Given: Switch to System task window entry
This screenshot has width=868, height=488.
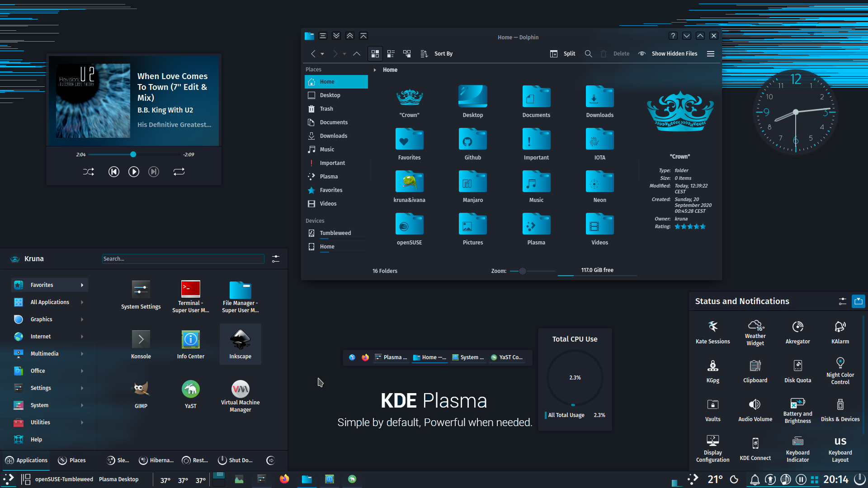Looking at the screenshot, I should [468, 357].
